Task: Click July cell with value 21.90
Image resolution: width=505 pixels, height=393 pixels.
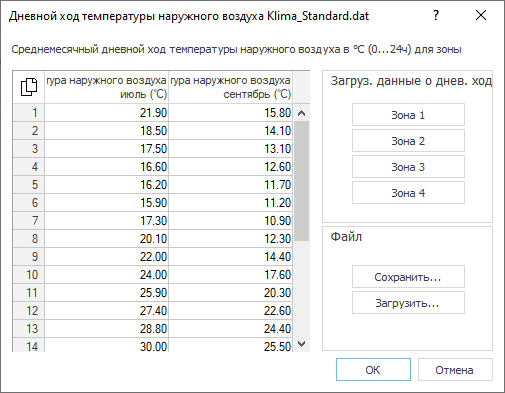Action: point(107,113)
